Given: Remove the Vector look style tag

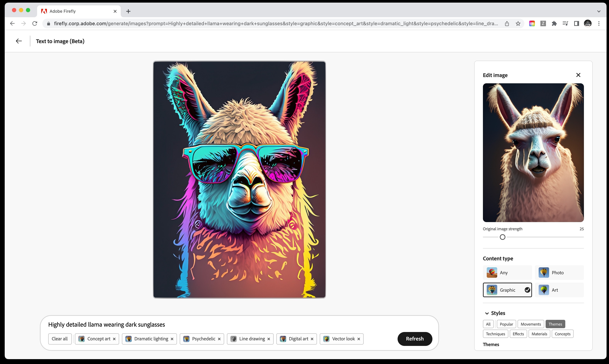Looking at the screenshot, I should [359, 339].
